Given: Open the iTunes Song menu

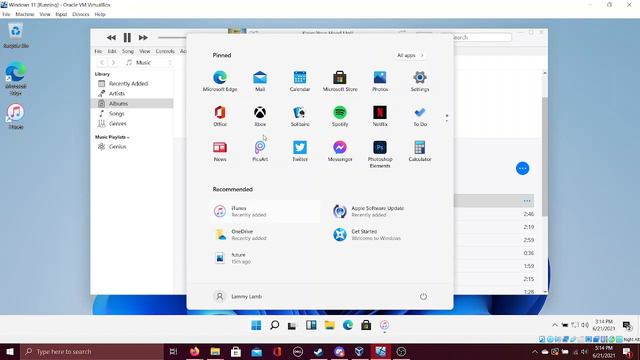Looking at the screenshot, I should (128, 51).
